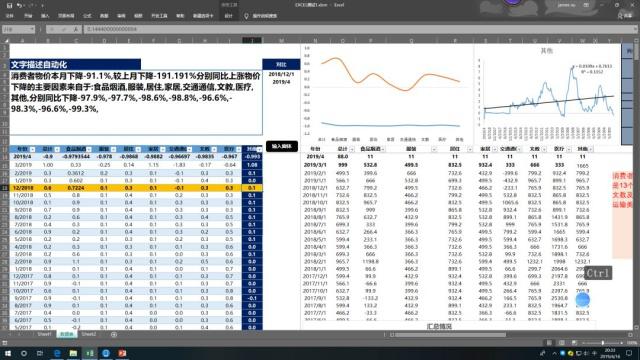Switch to the Sheet1 worksheet tab
The width and height of the screenshot is (640, 360).
tap(44, 334)
